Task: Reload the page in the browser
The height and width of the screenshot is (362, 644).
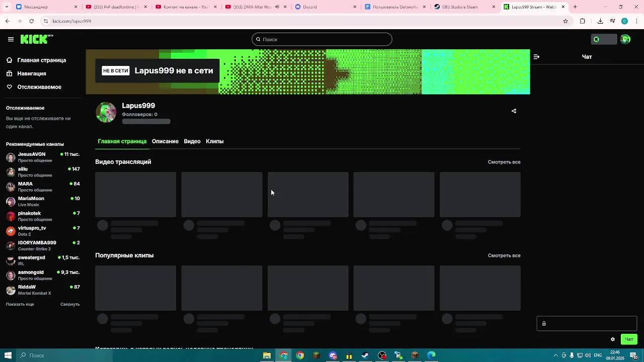Action: (x=31, y=21)
